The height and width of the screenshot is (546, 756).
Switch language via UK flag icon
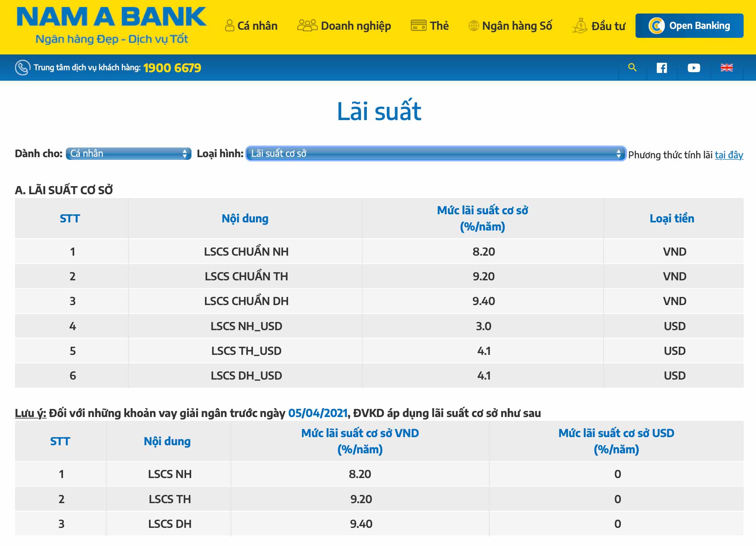(727, 68)
